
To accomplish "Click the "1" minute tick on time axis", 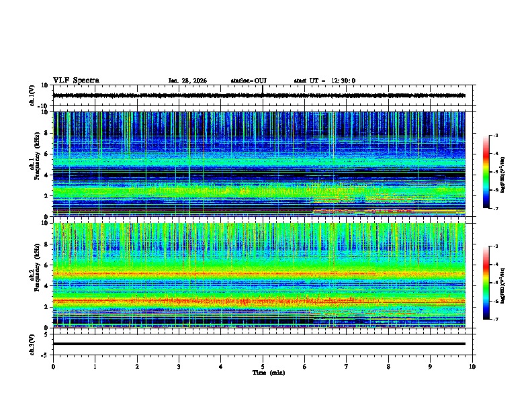I will [x=95, y=367].
